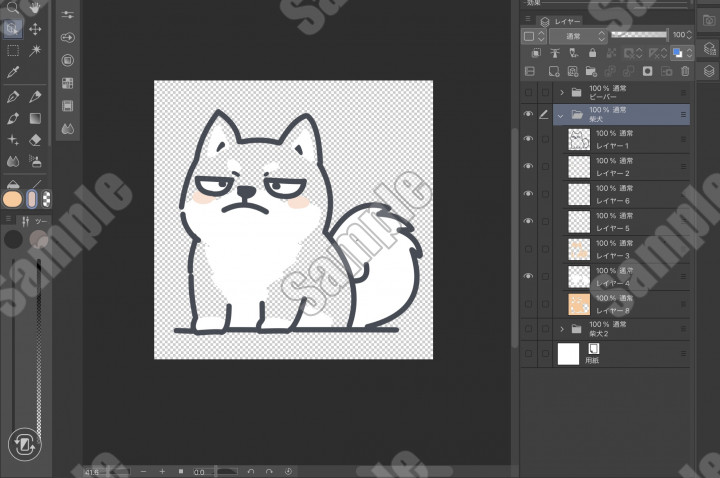720x478 pixels.
Task: Select the Eyedropper tool
Action: click(x=13, y=72)
